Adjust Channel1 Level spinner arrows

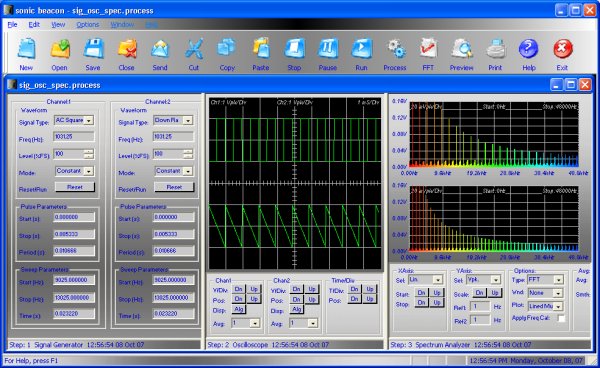click(88, 154)
